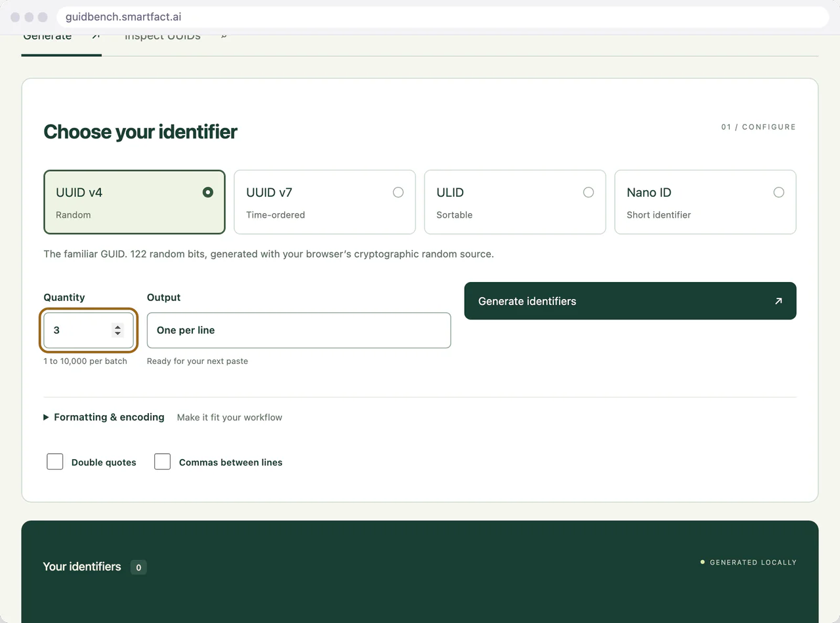Screen dimensions: 840x623
Task: Click the red window close dot
Action: [15, 17]
